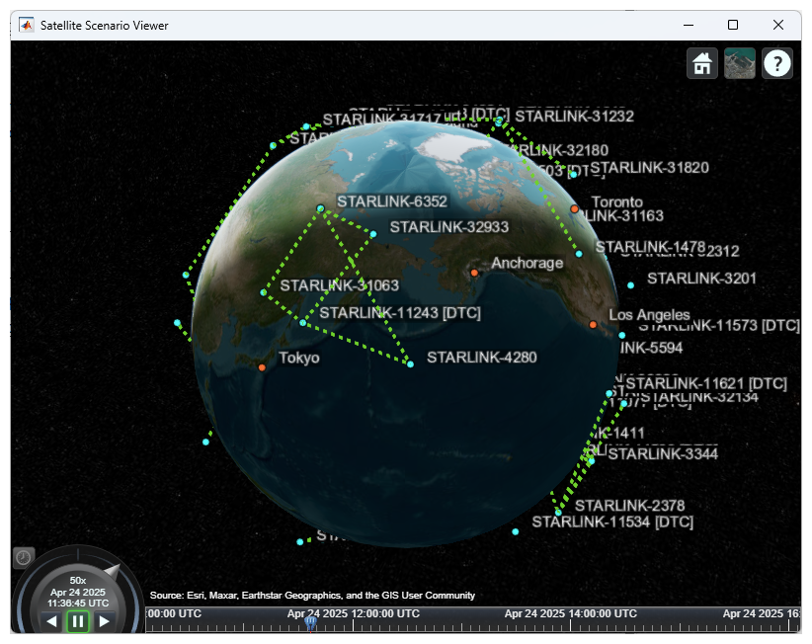Click the Los Angeles label
This screenshot has width=812, height=644.
(649, 315)
